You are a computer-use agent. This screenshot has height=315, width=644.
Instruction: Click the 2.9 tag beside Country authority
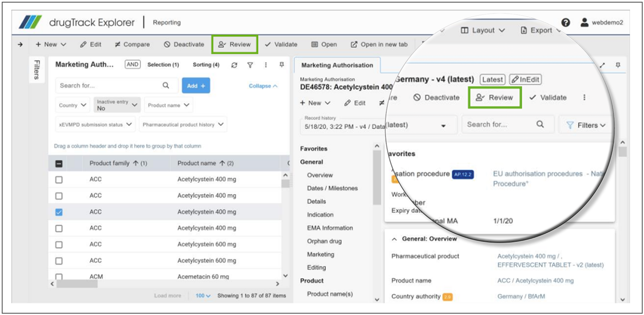point(447,297)
